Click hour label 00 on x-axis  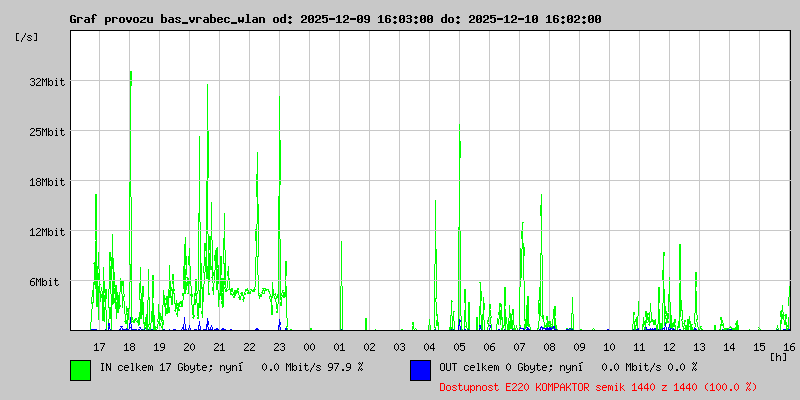pyautogui.click(x=309, y=347)
